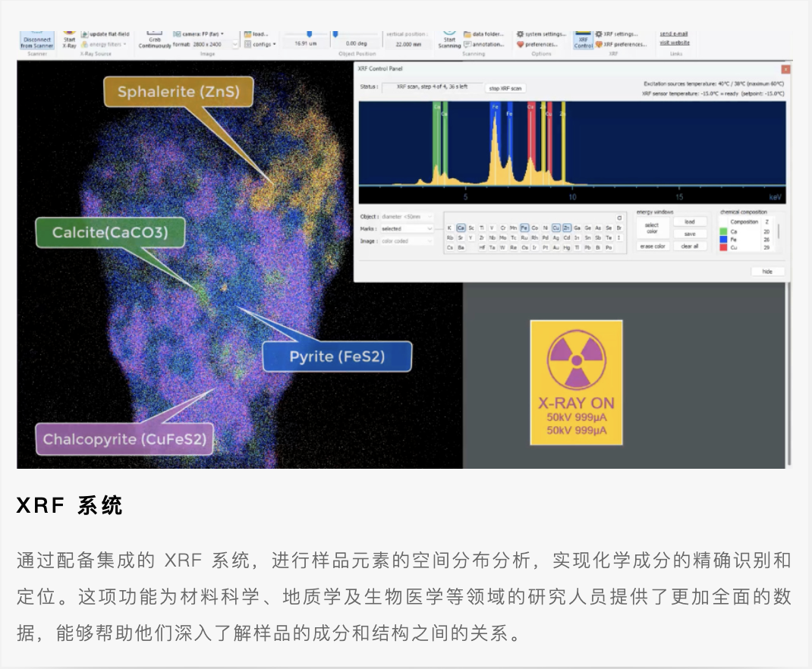The width and height of the screenshot is (812, 669).
Task: Toggle the Zn element selection
Action: pyautogui.click(x=567, y=228)
